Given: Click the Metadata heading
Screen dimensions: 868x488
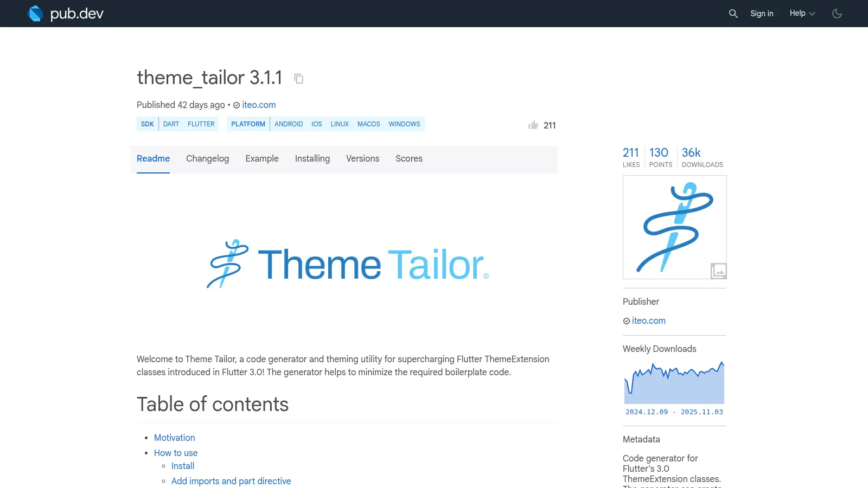Looking at the screenshot, I should tap(641, 440).
